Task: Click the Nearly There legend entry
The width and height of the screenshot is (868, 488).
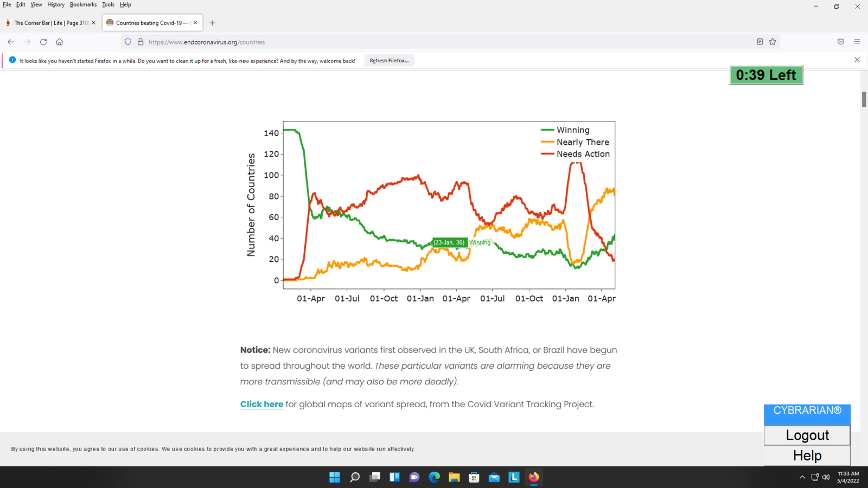Action: click(575, 142)
